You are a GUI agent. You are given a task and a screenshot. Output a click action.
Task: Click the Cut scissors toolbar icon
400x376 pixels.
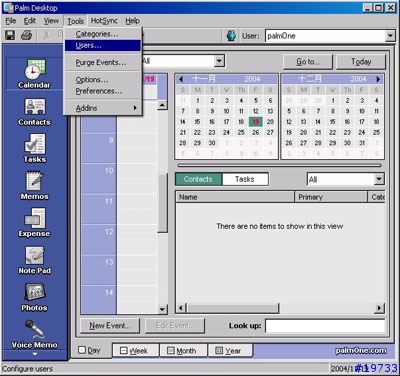pyautogui.click(x=47, y=35)
